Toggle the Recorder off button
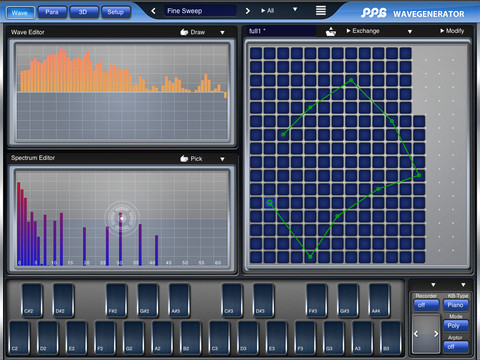 click(x=426, y=305)
